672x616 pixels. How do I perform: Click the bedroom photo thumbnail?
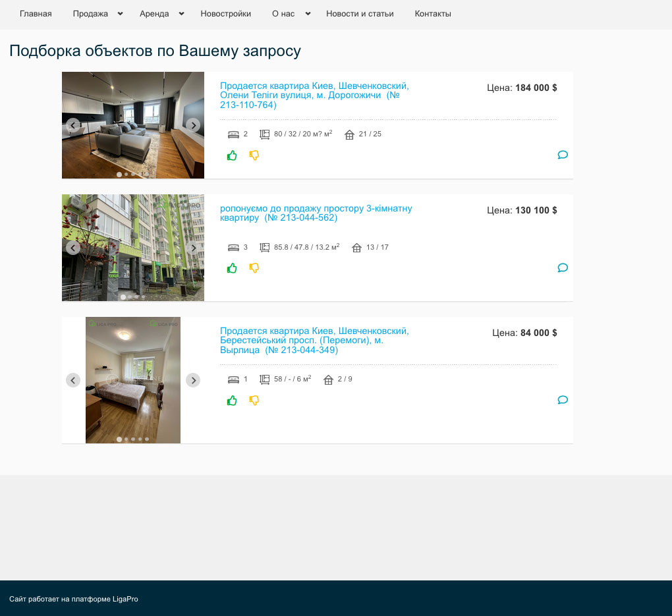[x=133, y=379]
